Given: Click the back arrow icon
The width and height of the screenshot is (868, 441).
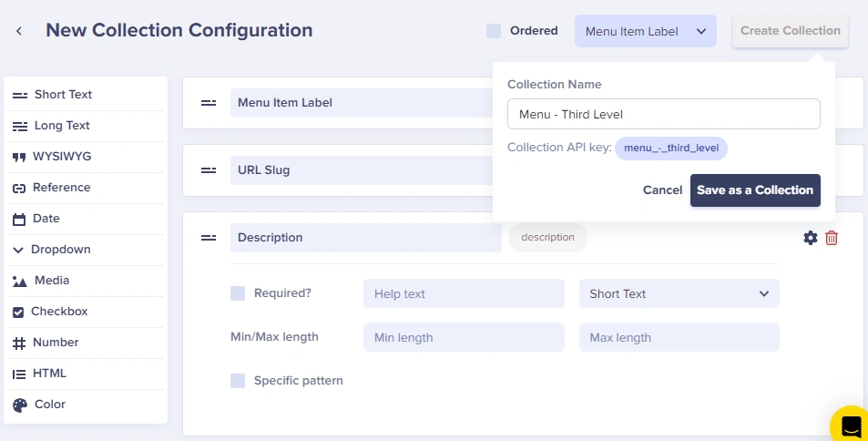Looking at the screenshot, I should pyautogui.click(x=19, y=31).
